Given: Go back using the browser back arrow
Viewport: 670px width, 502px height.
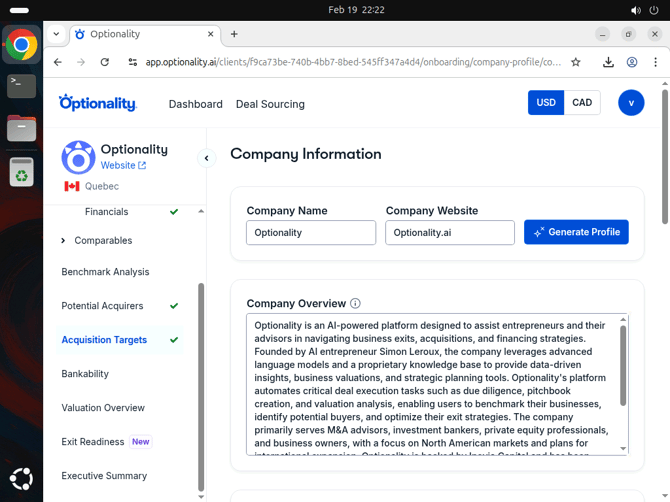Looking at the screenshot, I should [x=58, y=62].
